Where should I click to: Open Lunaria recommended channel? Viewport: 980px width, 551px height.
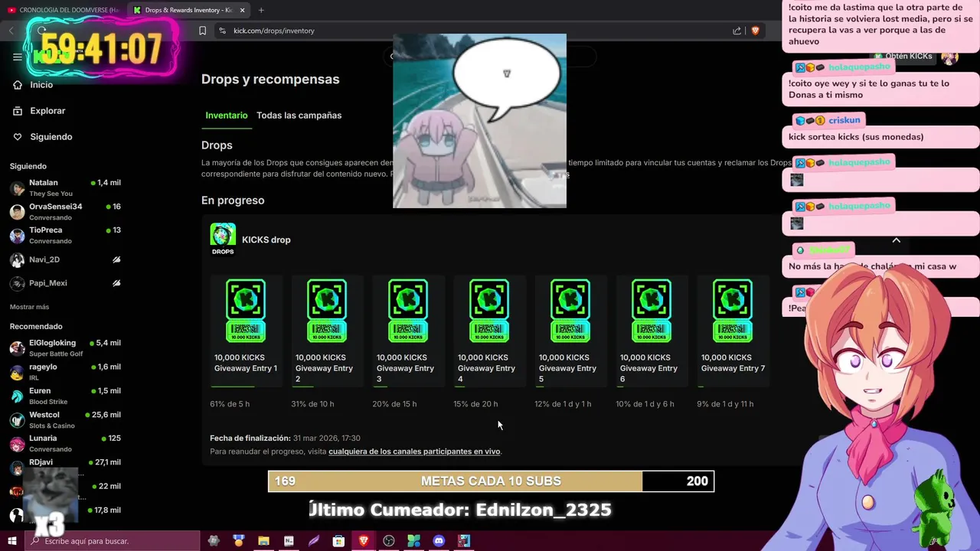coord(65,443)
